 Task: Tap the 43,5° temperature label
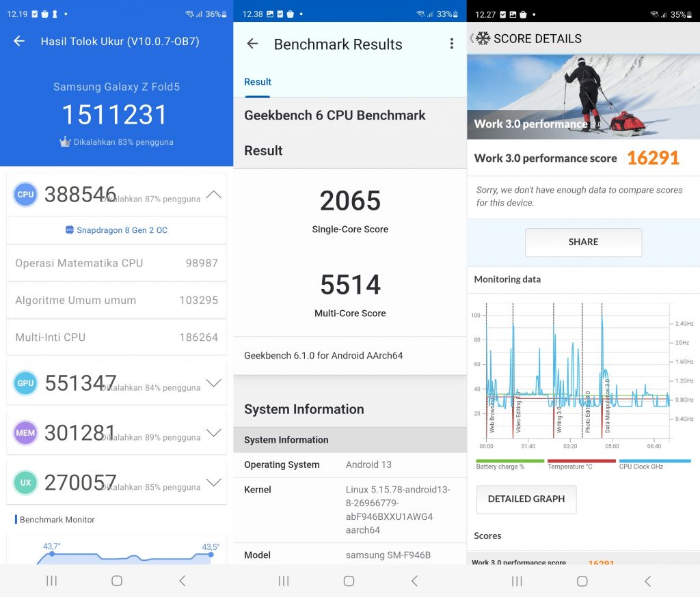click(211, 547)
